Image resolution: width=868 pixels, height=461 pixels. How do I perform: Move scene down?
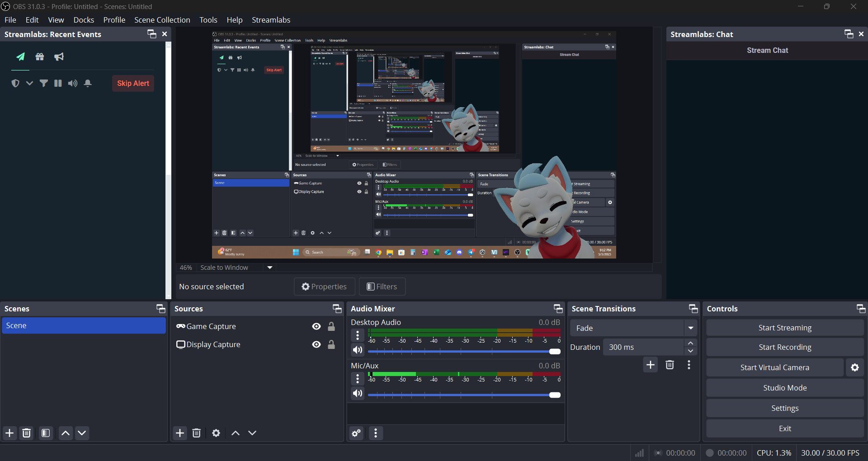(82, 433)
